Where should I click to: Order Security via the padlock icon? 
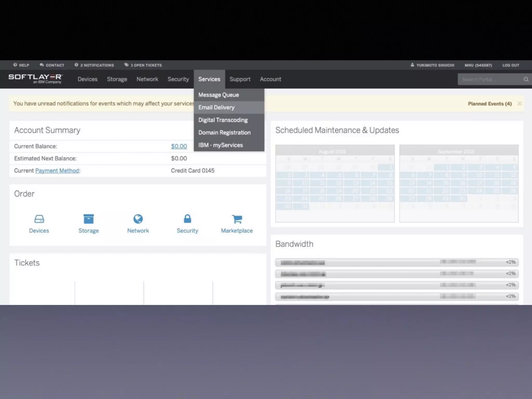[187, 219]
